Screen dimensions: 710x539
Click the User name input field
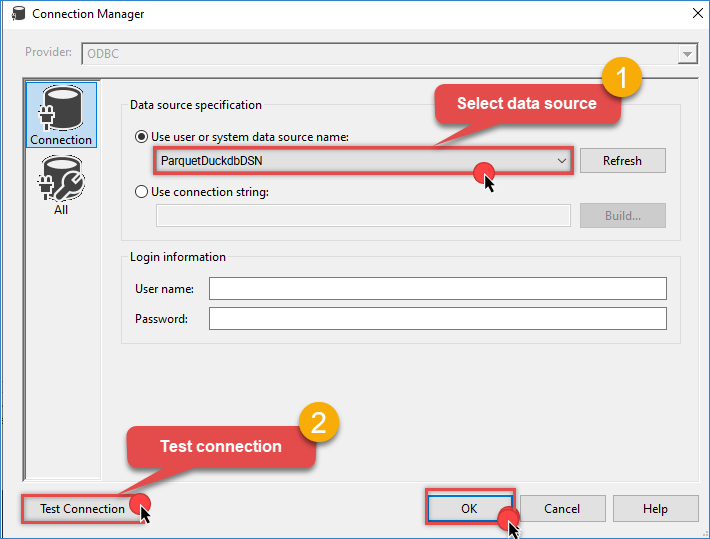(437, 289)
